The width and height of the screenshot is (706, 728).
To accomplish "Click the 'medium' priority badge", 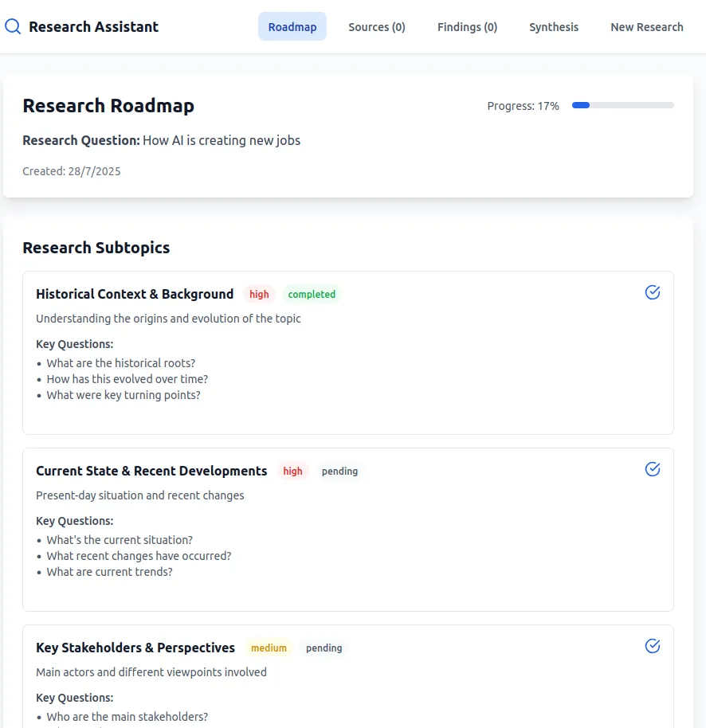I will pos(269,648).
